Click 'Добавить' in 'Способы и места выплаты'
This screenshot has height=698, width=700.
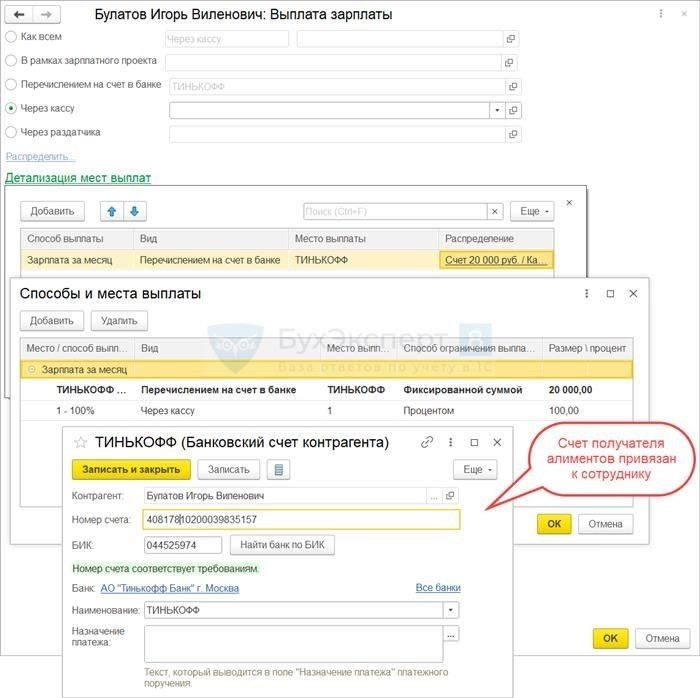pos(52,321)
